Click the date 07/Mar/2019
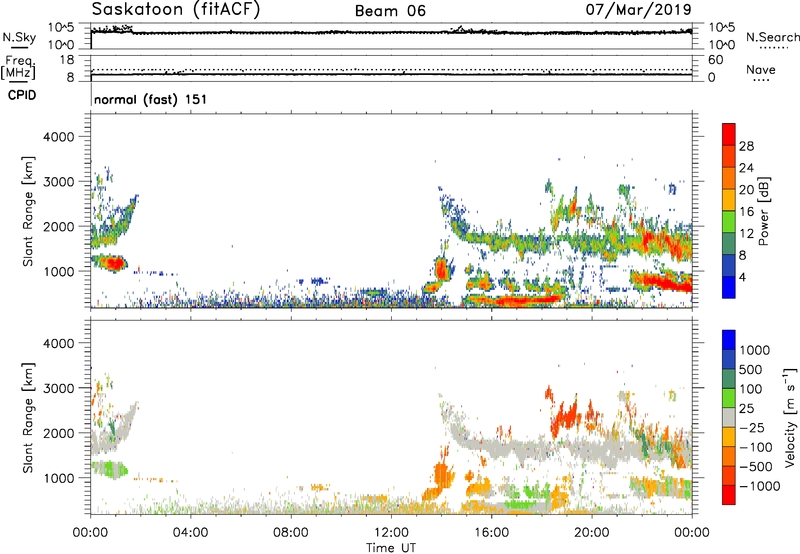 638,9
